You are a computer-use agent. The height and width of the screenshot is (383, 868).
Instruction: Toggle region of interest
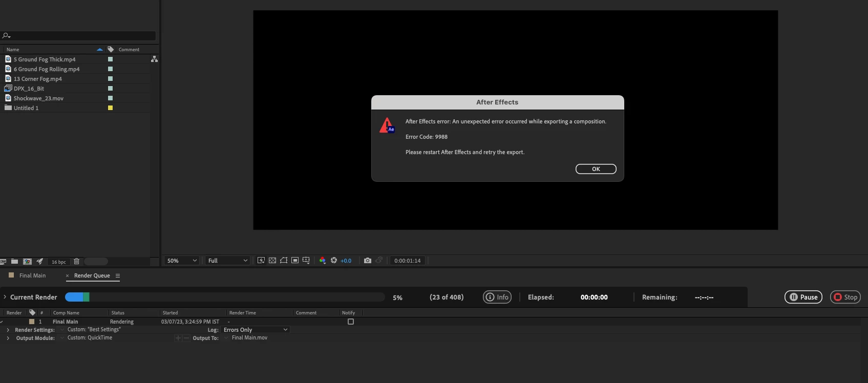tap(295, 260)
